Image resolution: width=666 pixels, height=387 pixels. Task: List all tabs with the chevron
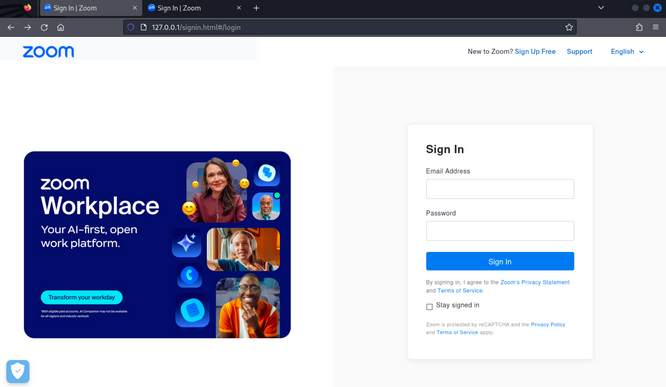[x=601, y=8]
